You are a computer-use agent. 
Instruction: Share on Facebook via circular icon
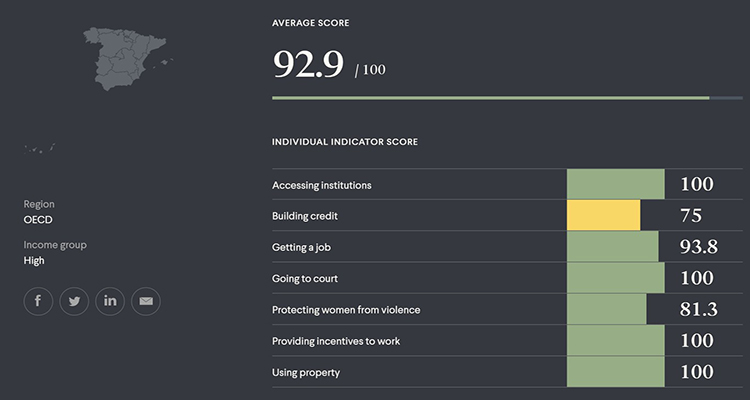(x=38, y=301)
